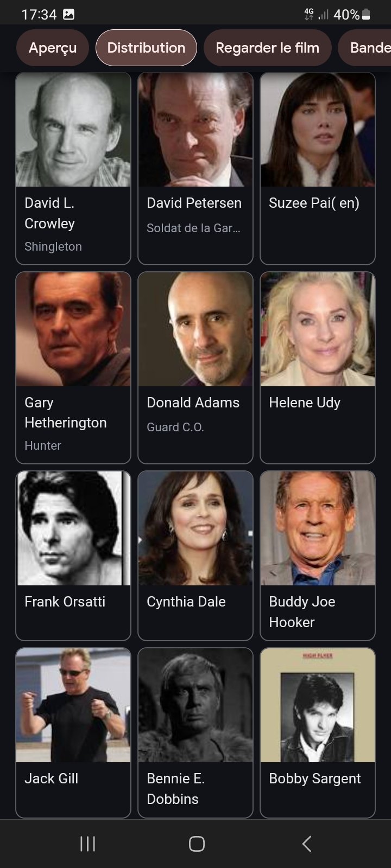Tap the battery icon in status bar
The height and width of the screenshot is (868, 391).
coord(366,15)
